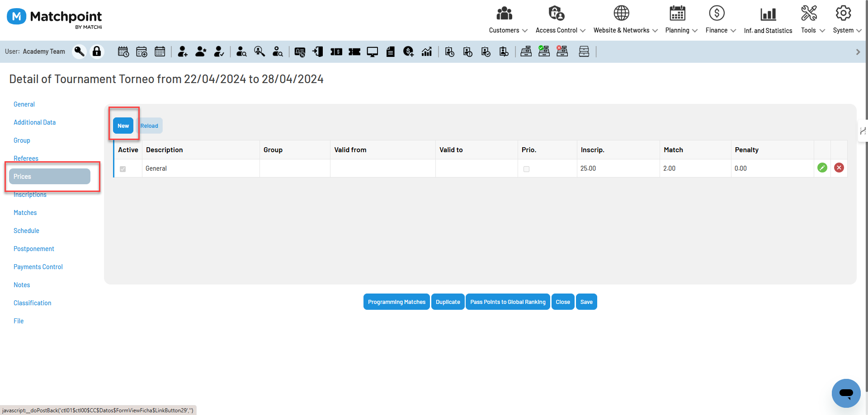Viewport: 868px width, 415px height.
Task: Click the key icon in user bar
Action: pos(80,51)
